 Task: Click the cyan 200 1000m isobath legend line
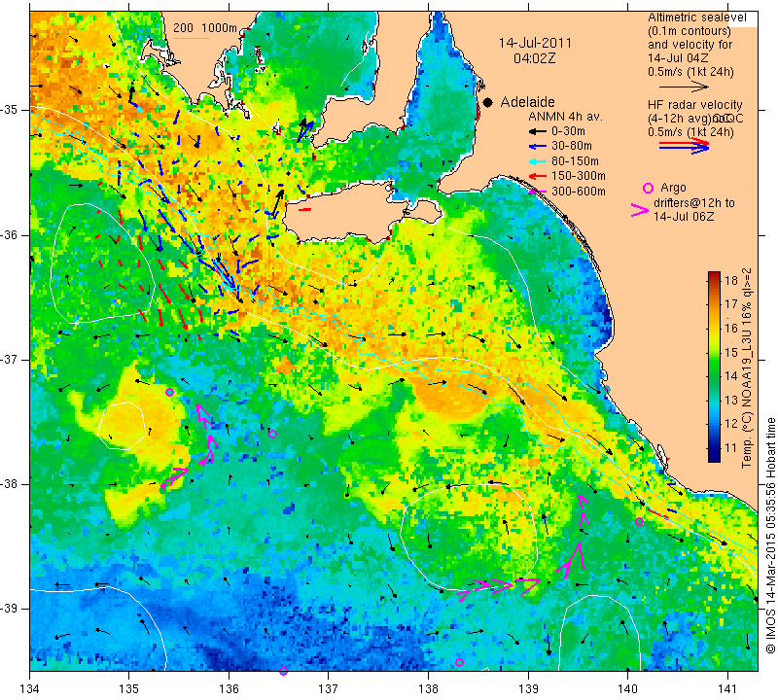click(x=192, y=38)
